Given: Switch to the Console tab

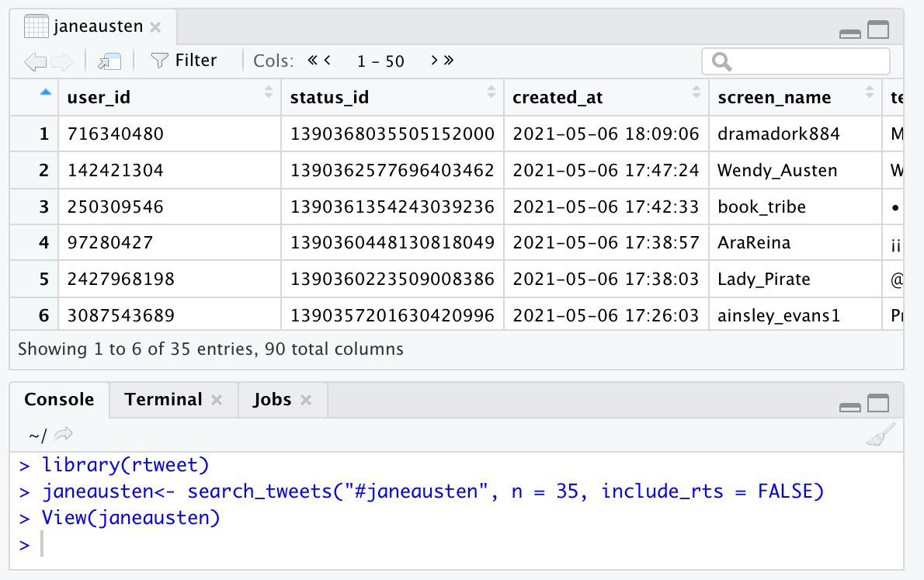Looking at the screenshot, I should tap(59, 400).
